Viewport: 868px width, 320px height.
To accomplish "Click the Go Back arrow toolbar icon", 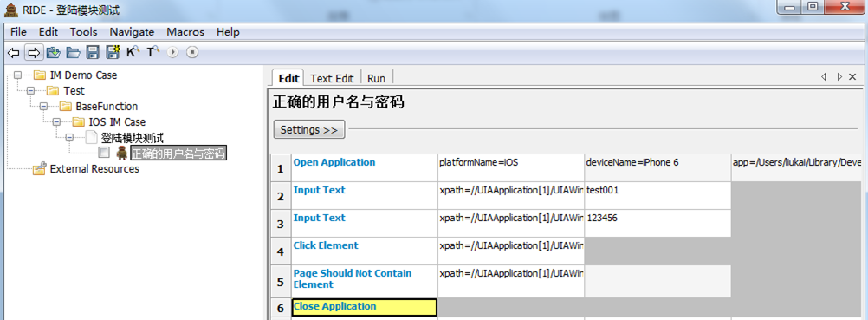I will click(13, 53).
